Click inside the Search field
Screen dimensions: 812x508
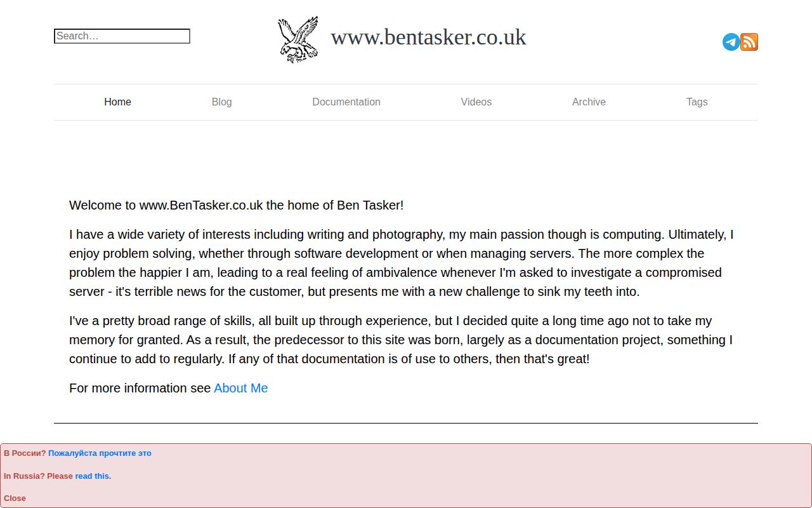pos(121,36)
